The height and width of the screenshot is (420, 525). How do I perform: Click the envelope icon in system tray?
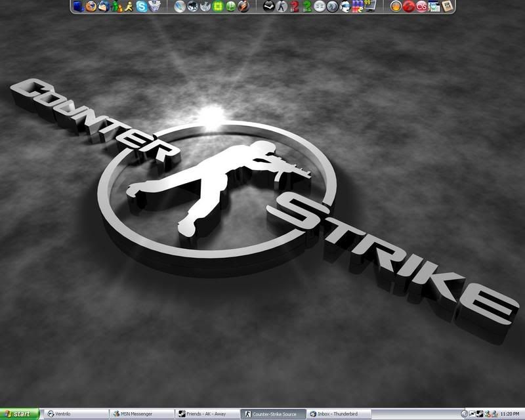point(472,414)
